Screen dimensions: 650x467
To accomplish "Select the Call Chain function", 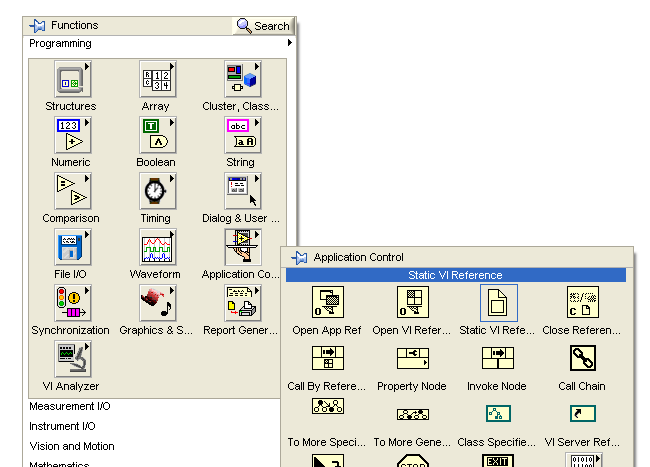I will point(582,358).
